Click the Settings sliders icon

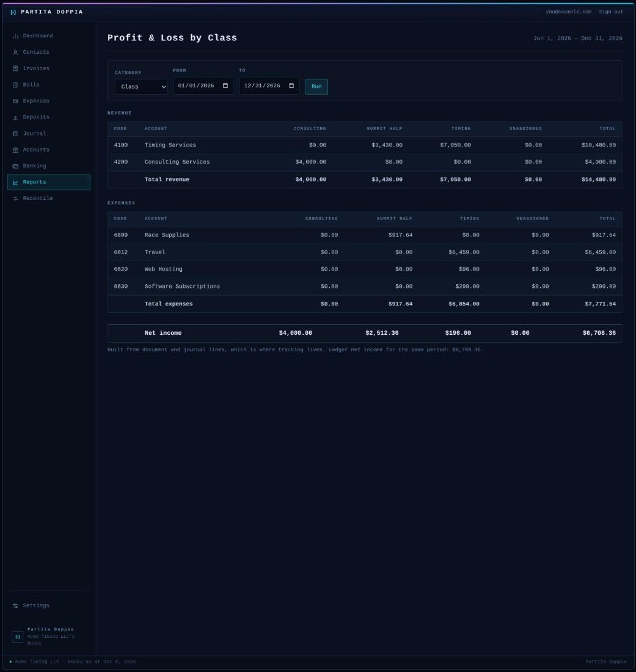coord(15,605)
